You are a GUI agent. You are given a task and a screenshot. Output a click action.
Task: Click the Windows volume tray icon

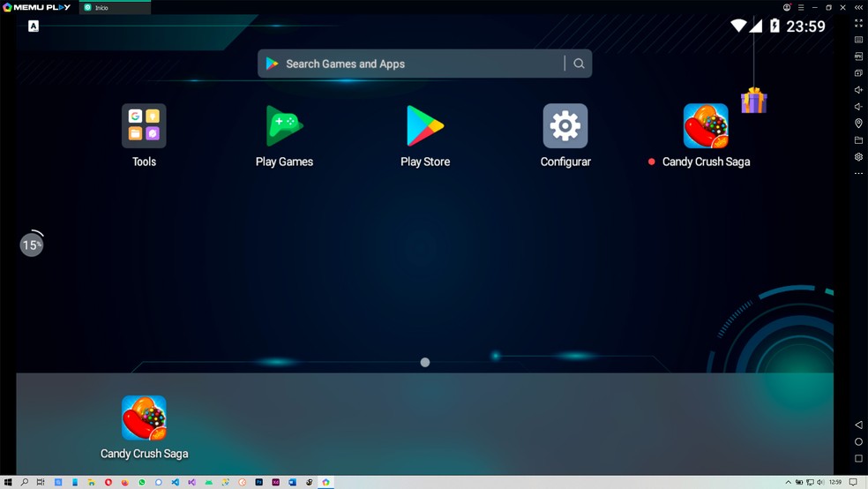tap(820, 482)
